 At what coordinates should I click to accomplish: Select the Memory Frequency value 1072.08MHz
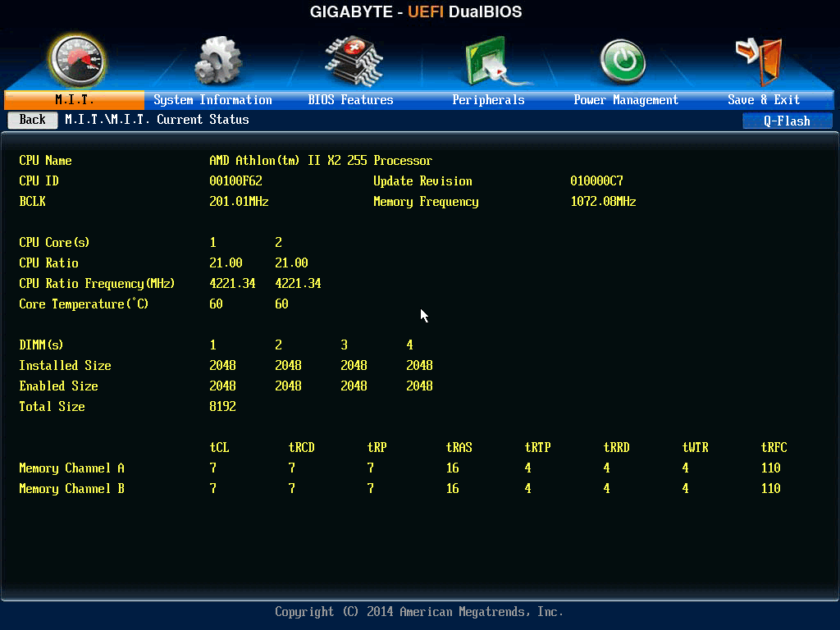(x=603, y=202)
